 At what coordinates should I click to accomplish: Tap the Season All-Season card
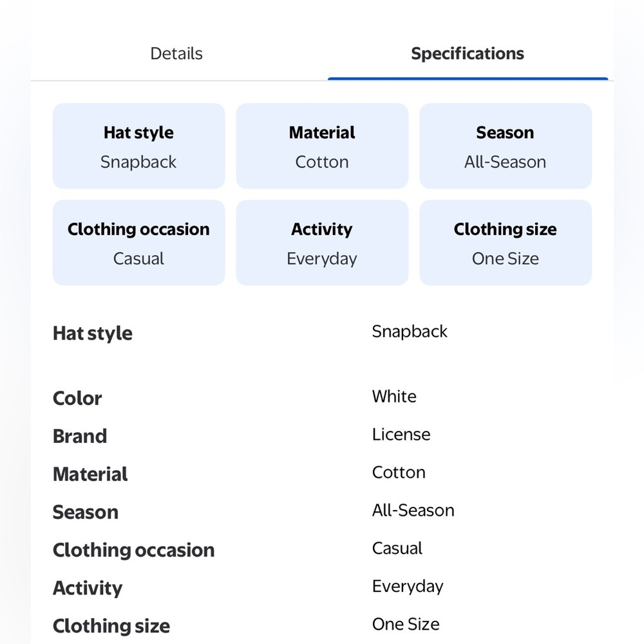tap(505, 146)
